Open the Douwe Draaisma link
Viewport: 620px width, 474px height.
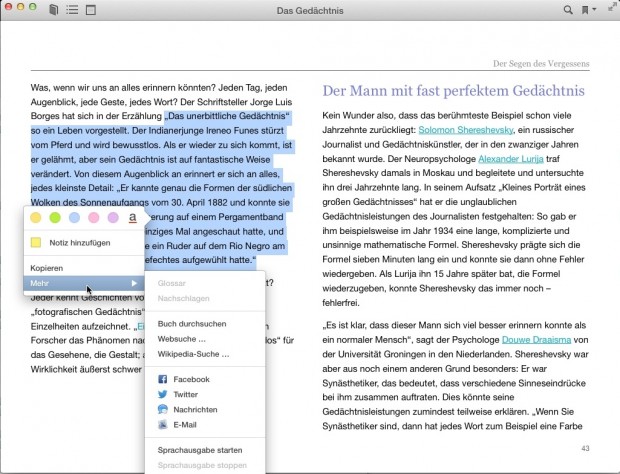(536, 340)
